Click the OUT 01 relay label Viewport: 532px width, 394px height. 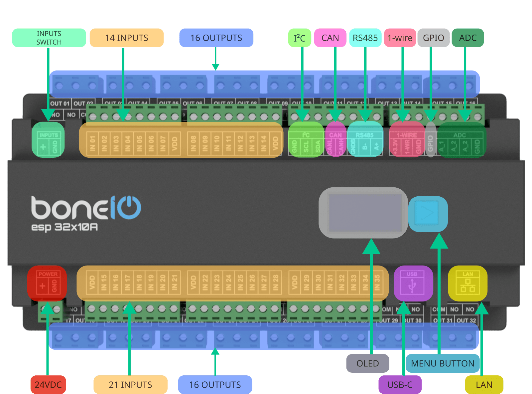[60, 103]
